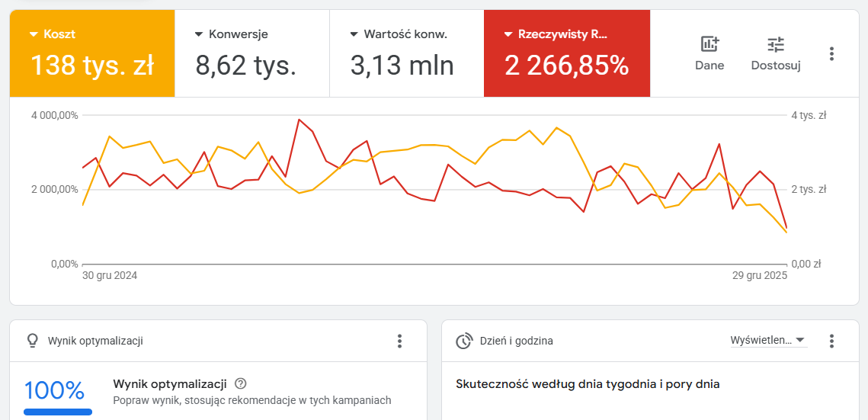Viewport: 868px width, 420px height.
Task: Toggle the orange Koszt scorecard tile
Action: (92, 53)
